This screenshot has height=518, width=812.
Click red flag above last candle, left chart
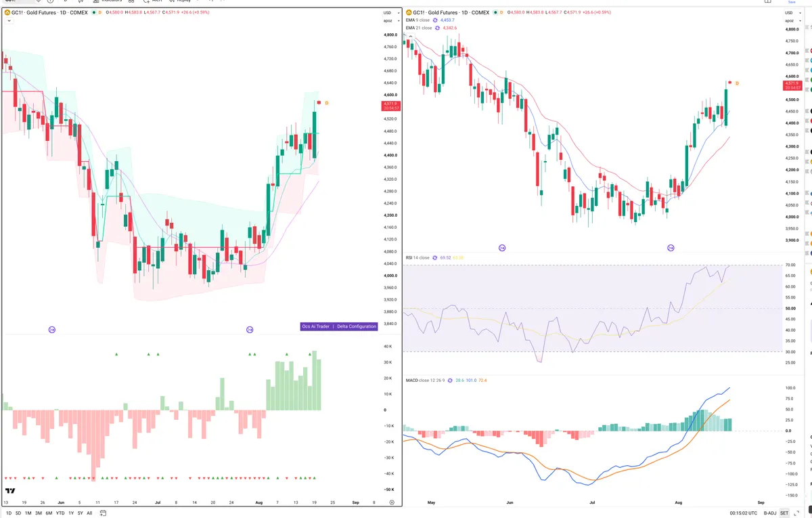click(319, 102)
